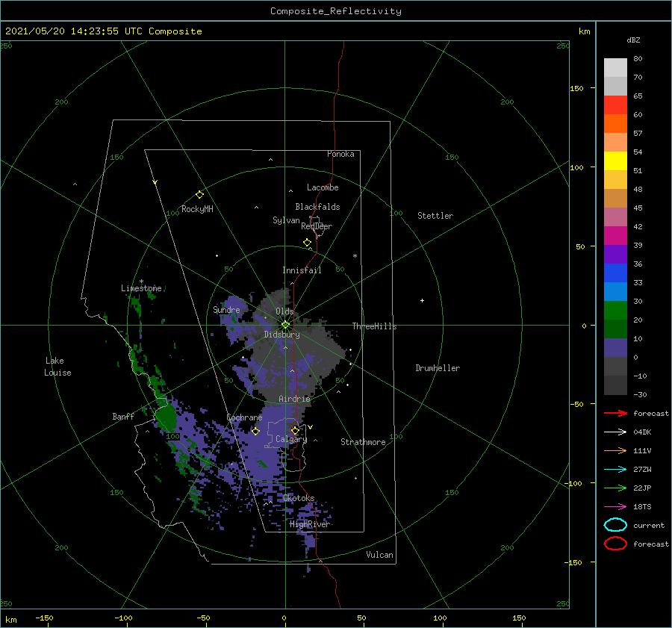This screenshot has height=628, width=672.
Task: Click the Calgary city boundary outline
Action: pos(285,445)
